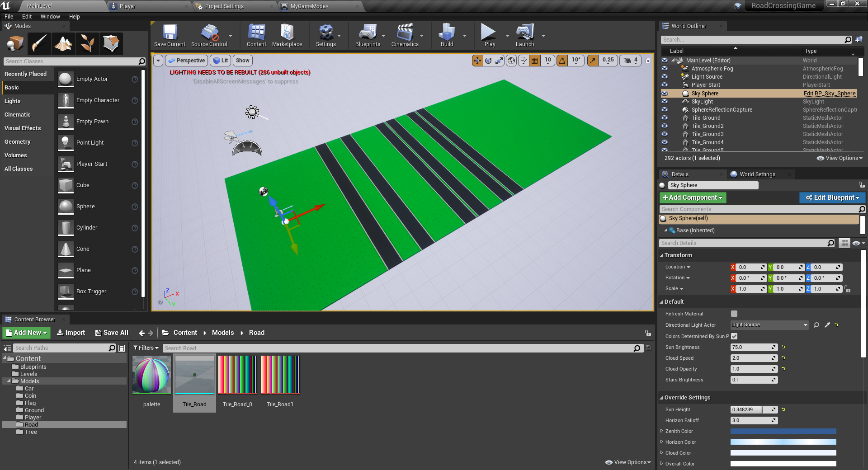Open Settings toolbar icon
This screenshot has height=470, width=868.
tap(325, 35)
